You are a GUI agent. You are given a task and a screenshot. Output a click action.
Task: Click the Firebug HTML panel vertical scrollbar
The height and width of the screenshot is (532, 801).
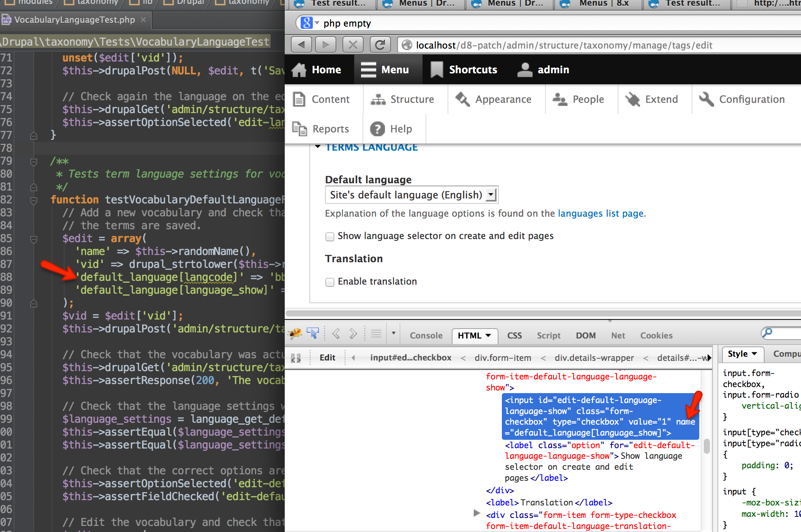[706, 446]
